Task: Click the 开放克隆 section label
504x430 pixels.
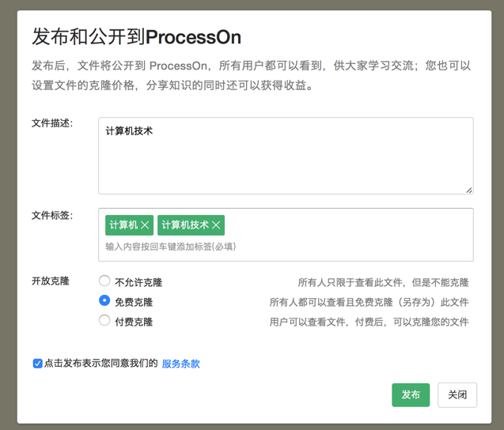Action: 51,281
